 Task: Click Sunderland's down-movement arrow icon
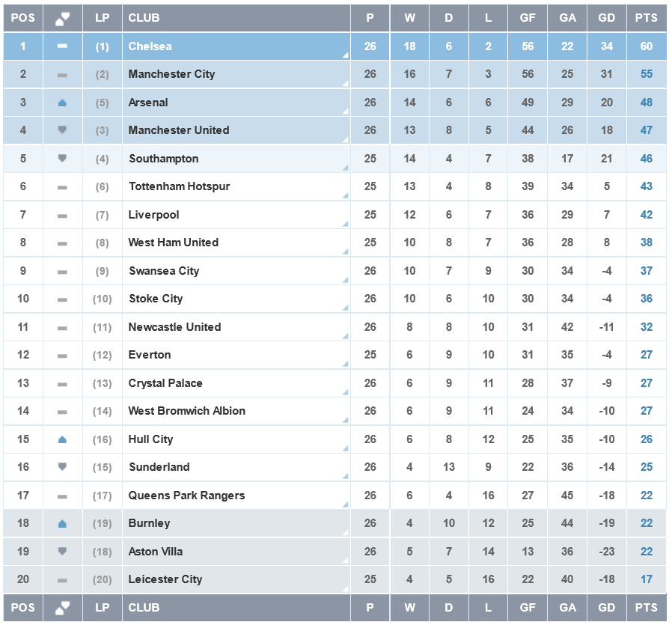tap(62, 467)
